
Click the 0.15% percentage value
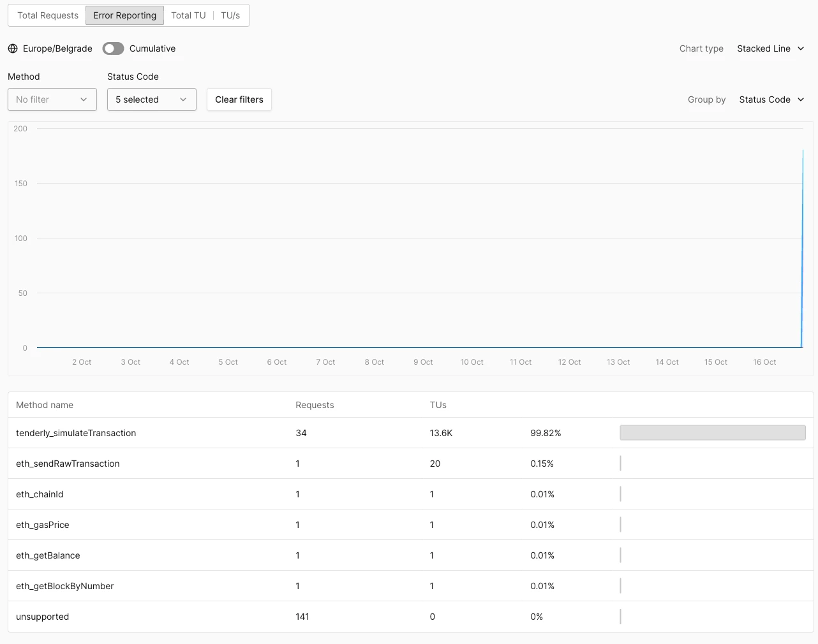(542, 464)
